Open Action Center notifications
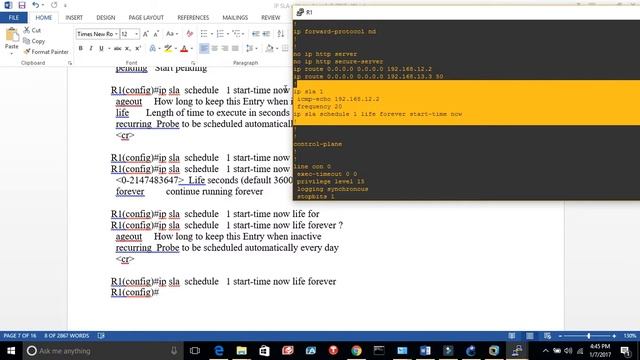 pyautogui.click(x=625, y=351)
